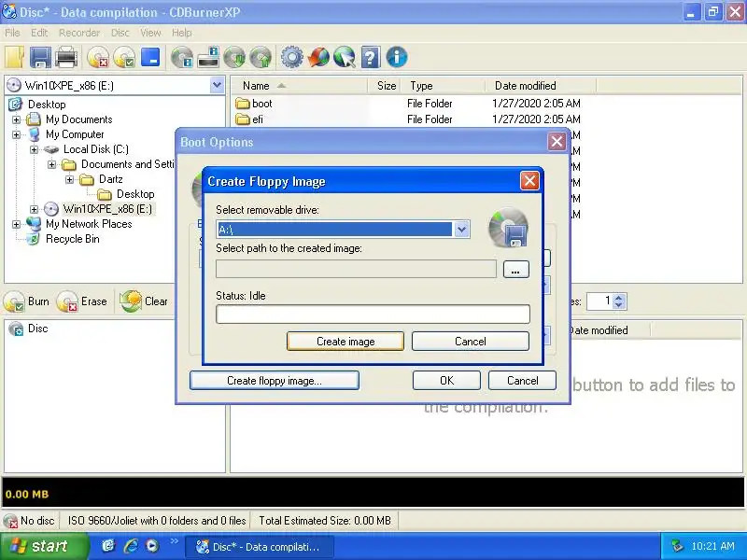
Task: Open the removable drive A:\ dropdown
Action: (x=461, y=230)
